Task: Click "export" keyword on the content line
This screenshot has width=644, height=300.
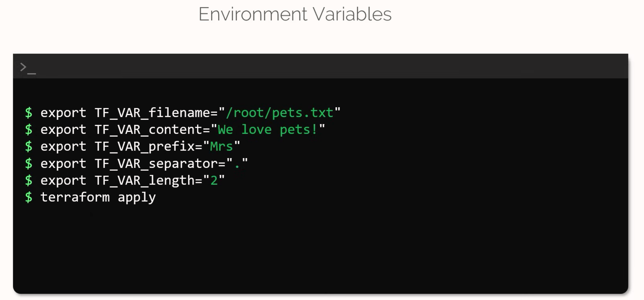Action: coord(63,130)
